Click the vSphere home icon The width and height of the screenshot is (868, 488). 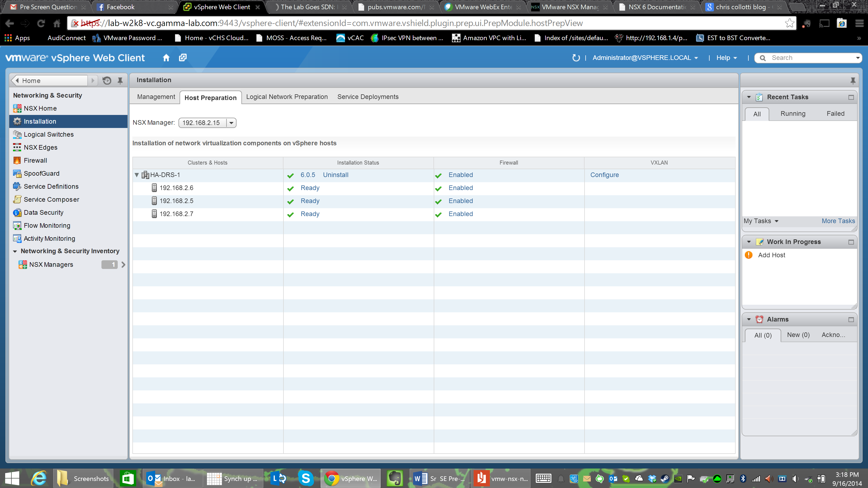(x=166, y=57)
